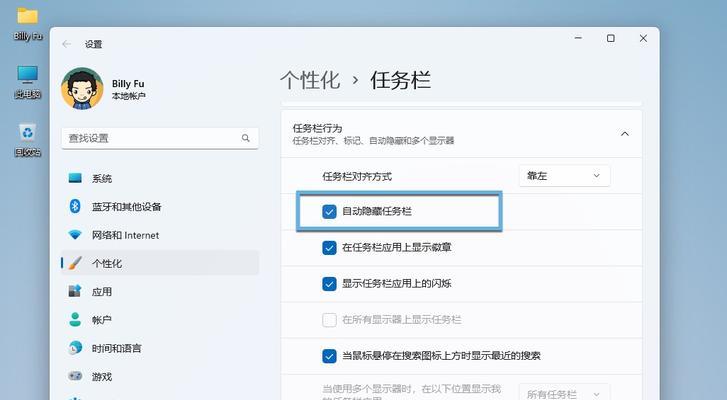
Task: Open 时间和语言 settings category
Action: [160, 348]
